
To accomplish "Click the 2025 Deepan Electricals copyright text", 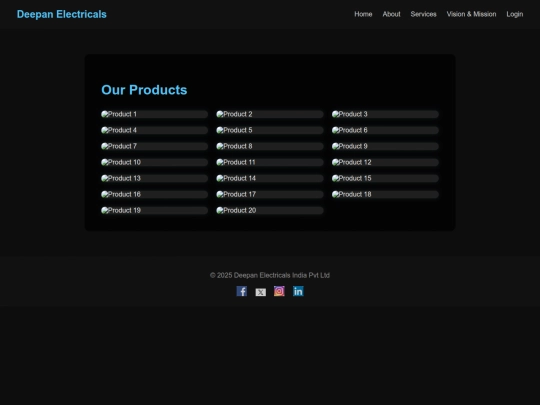I will pos(270,275).
